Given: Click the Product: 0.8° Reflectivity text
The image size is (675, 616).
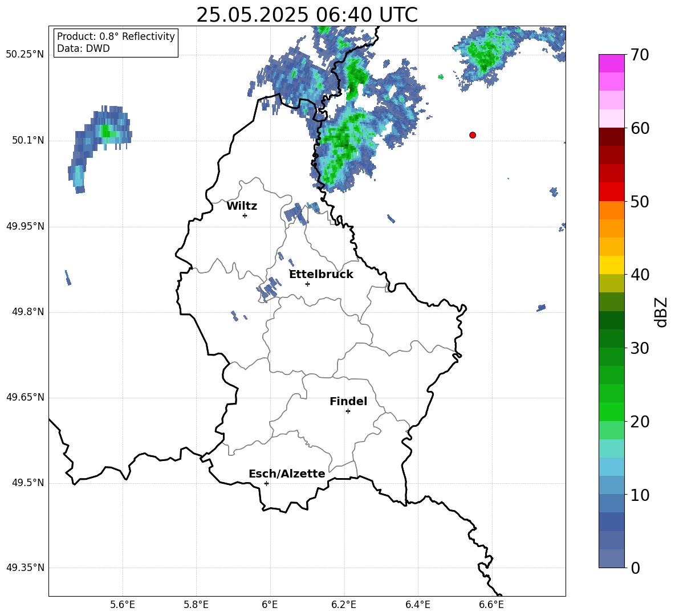Looking at the screenshot, I should point(116,36).
